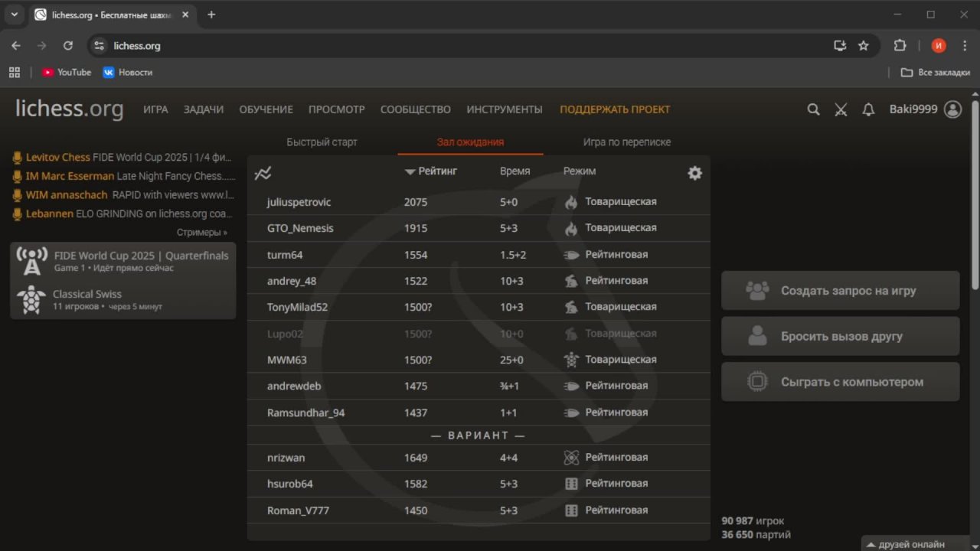
Task: Open the СООБЩЕСТВО menu
Action: pos(416,109)
